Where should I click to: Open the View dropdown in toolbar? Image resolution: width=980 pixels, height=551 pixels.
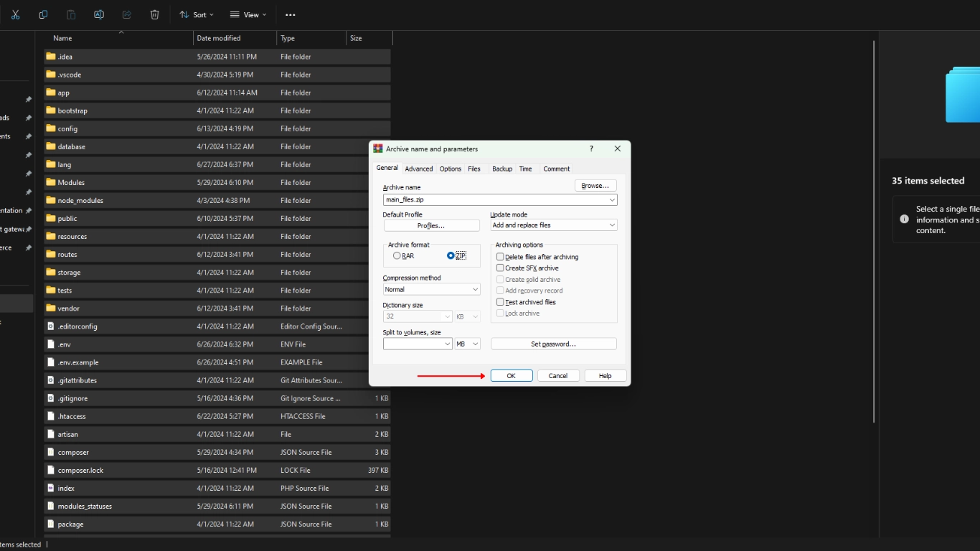point(248,14)
